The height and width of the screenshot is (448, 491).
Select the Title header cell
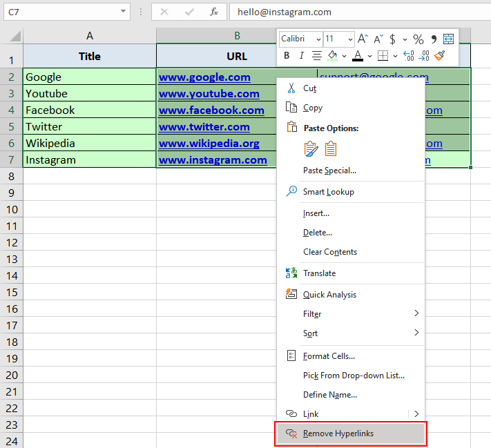(90, 56)
